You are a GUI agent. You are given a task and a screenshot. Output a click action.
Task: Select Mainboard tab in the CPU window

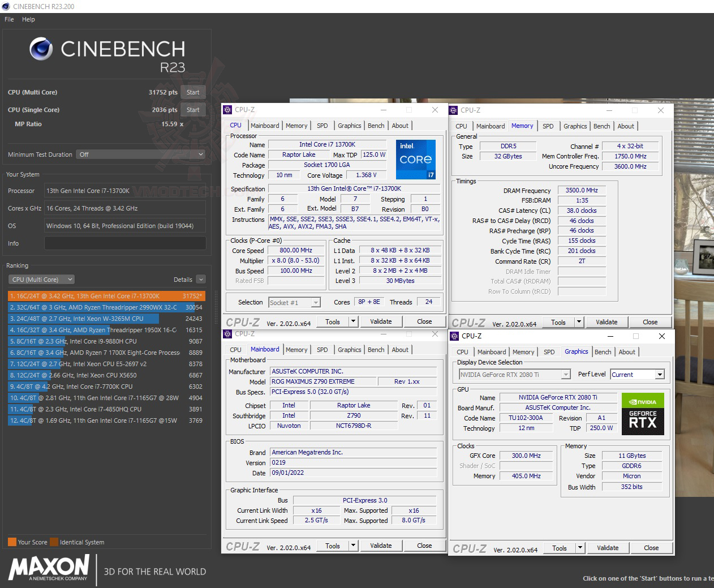[x=265, y=126]
